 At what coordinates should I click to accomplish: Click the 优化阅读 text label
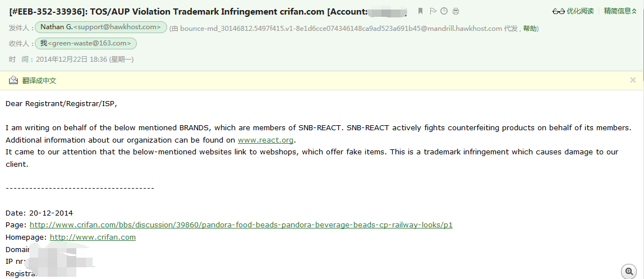(580, 11)
